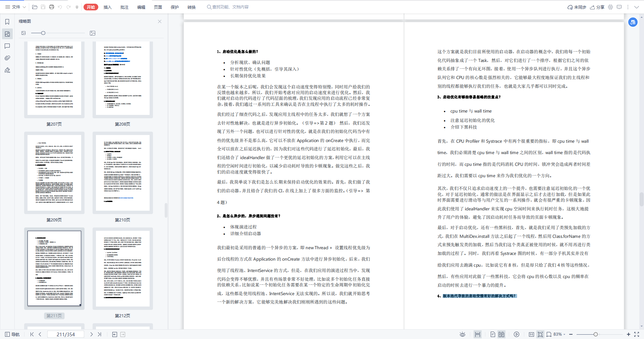Click the page number field 211/354
Screen dimensions: 644x339
pyautogui.click(x=66, y=334)
